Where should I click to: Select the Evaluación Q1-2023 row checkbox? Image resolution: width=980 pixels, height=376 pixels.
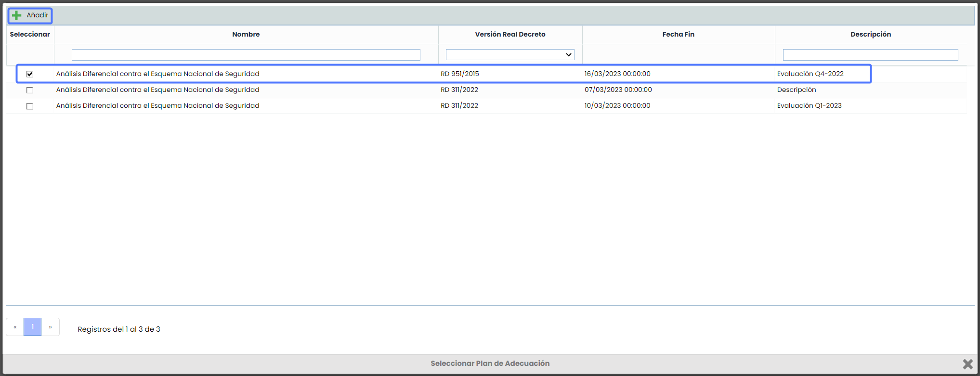[x=30, y=106]
